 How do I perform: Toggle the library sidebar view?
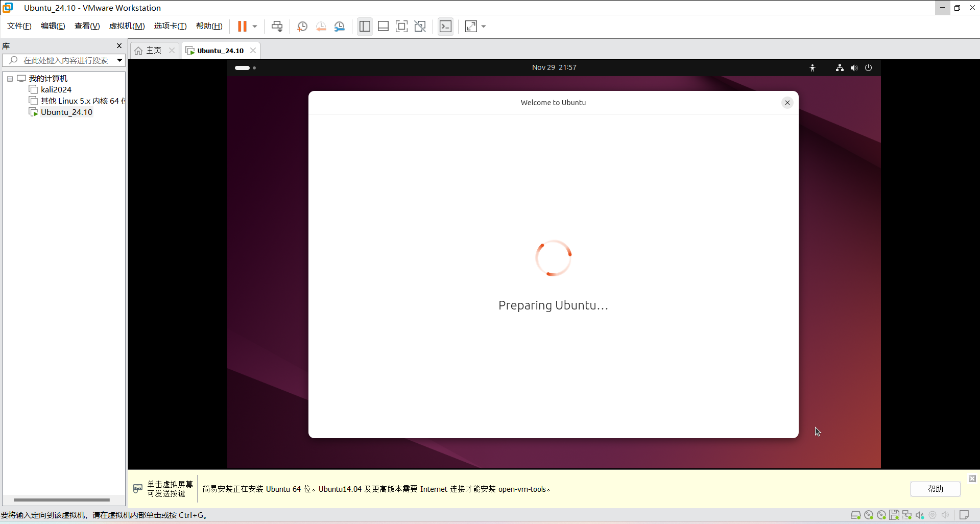(365, 27)
